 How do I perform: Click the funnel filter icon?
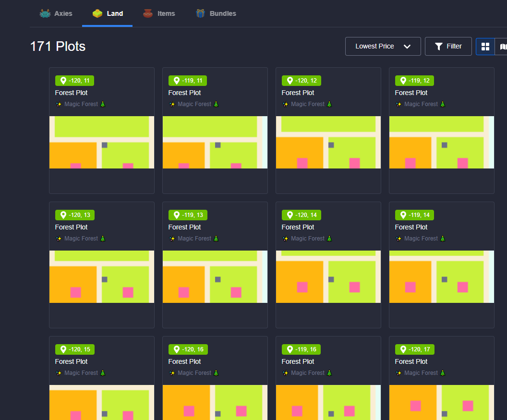pos(438,47)
